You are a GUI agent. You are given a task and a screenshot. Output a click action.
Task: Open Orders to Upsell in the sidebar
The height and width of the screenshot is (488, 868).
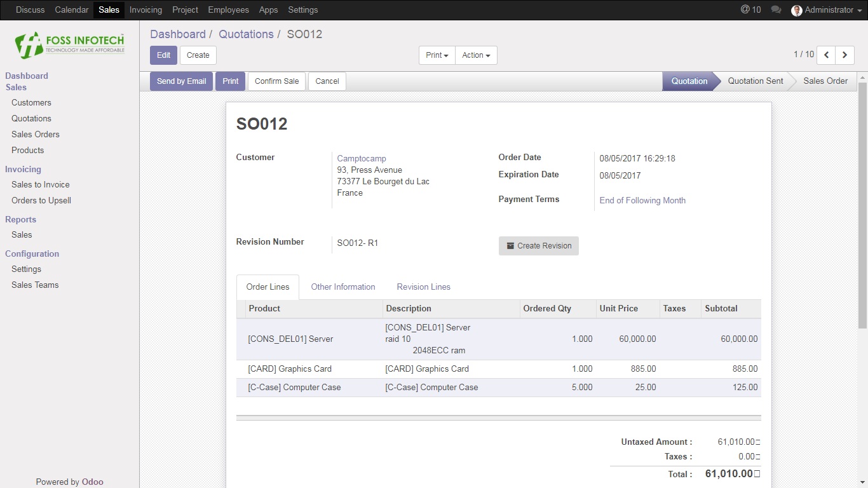(x=41, y=201)
